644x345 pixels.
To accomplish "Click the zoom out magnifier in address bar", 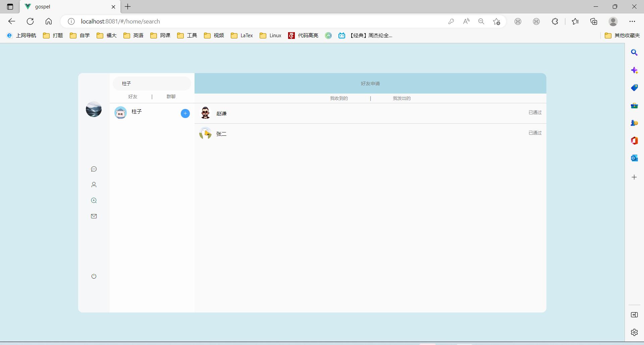I will tap(481, 21).
